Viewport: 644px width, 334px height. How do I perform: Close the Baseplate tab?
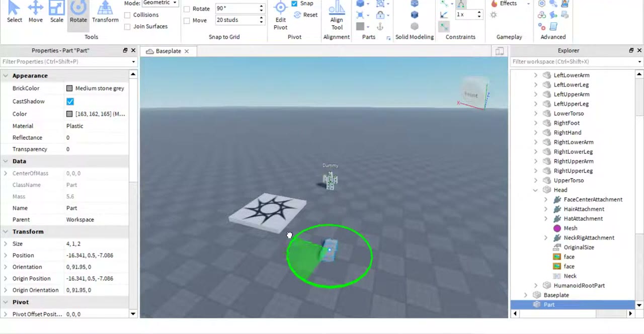(187, 51)
